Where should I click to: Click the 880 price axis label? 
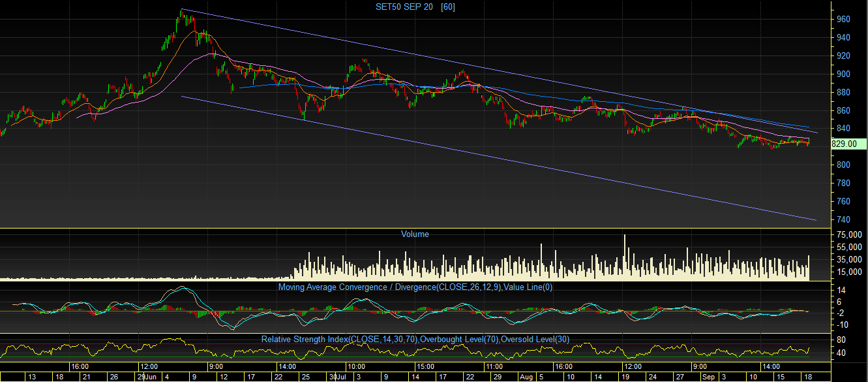point(843,93)
